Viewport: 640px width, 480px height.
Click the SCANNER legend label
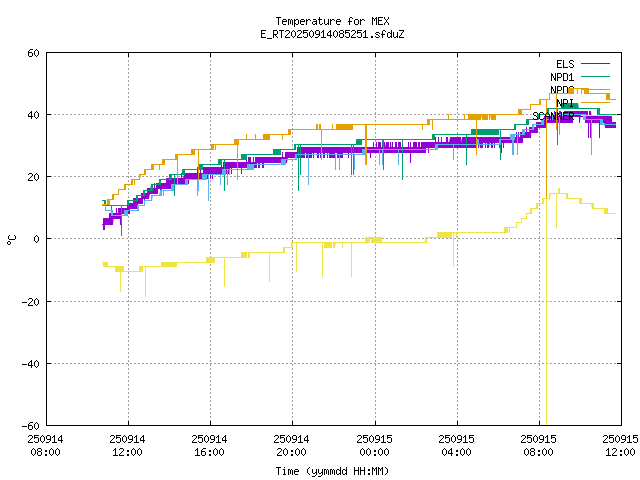click(x=553, y=116)
